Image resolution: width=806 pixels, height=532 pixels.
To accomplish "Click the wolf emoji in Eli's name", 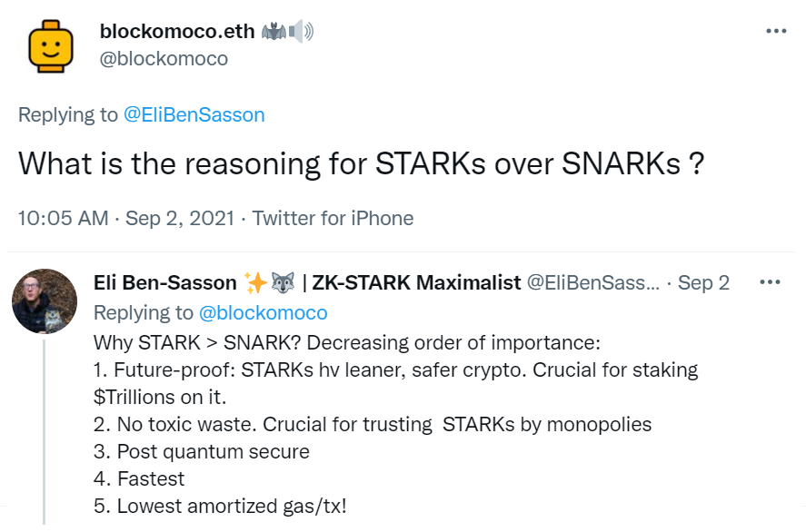I will [x=282, y=283].
